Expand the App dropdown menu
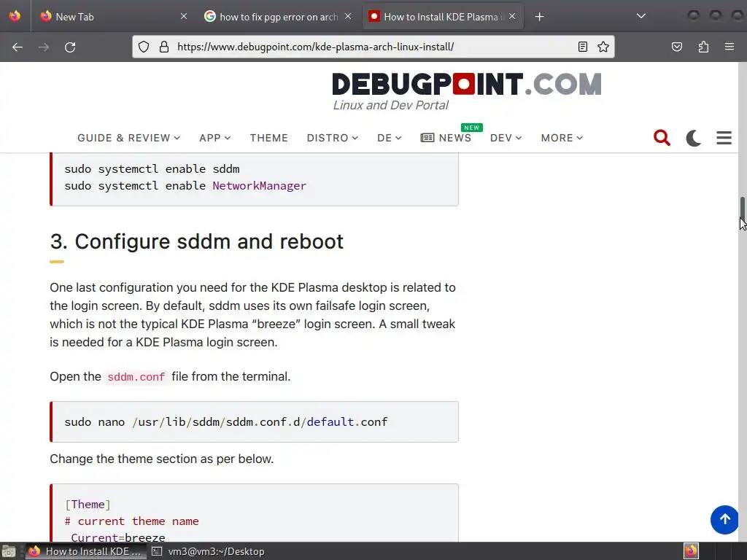Viewport: 747px width, 560px height. tap(215, 138)
